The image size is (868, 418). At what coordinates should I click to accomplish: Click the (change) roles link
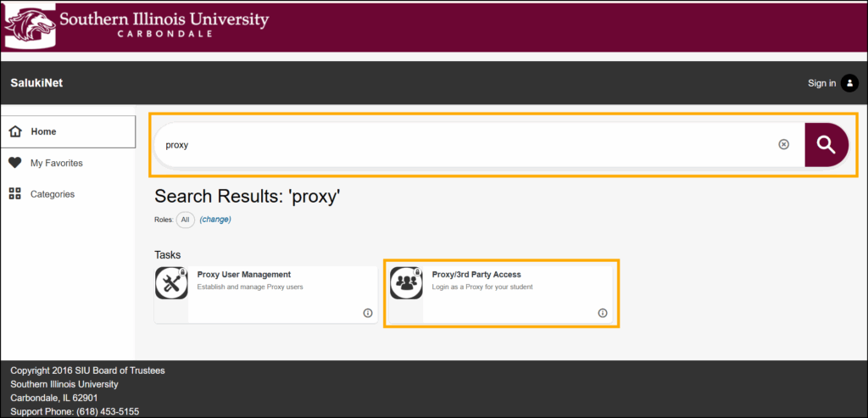pos(215,220)
